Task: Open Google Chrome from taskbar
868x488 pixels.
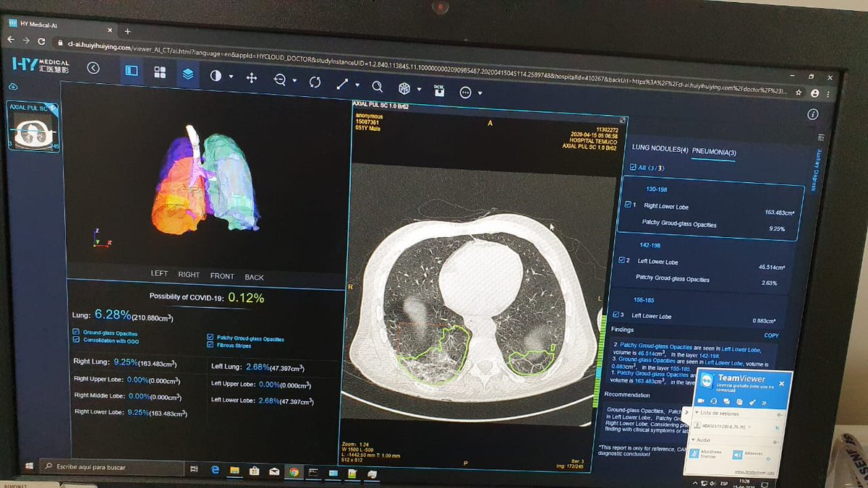Action: pyautogui.click(x=294, y=473)
